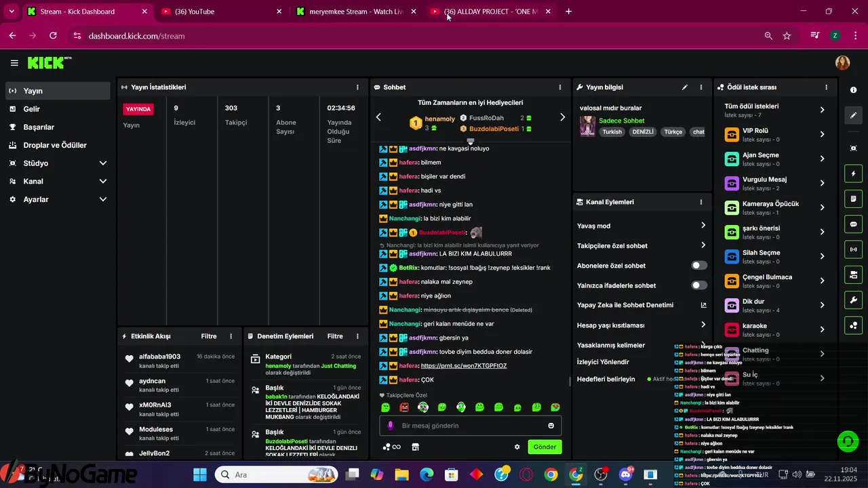Select Yayın in left sidebar
The width and height of the screenshot is (868, 488).
tap(58, 91)
